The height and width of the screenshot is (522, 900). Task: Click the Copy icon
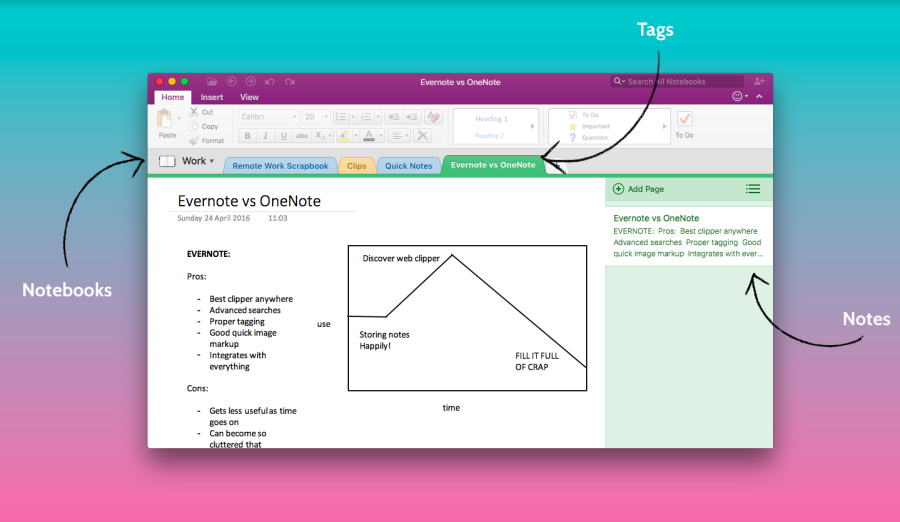[194, 126]
